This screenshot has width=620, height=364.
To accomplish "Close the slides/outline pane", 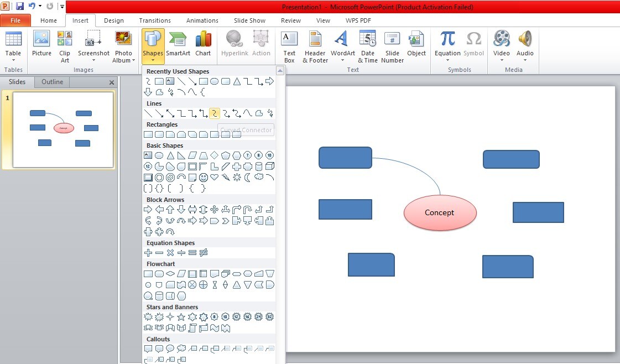I will tap(112, 82).
